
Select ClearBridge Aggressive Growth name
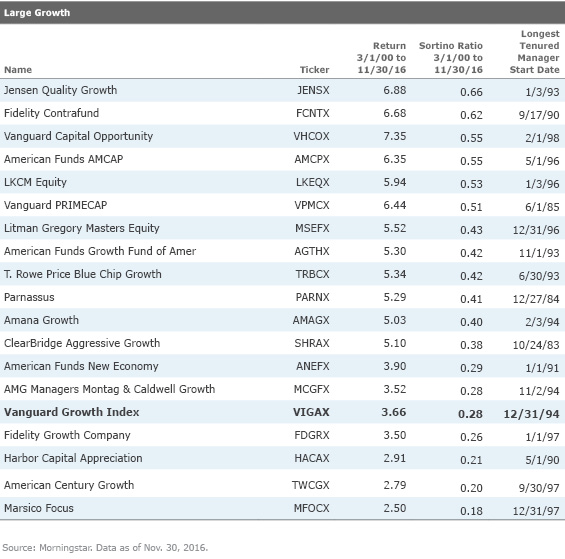tap(82, 343)
